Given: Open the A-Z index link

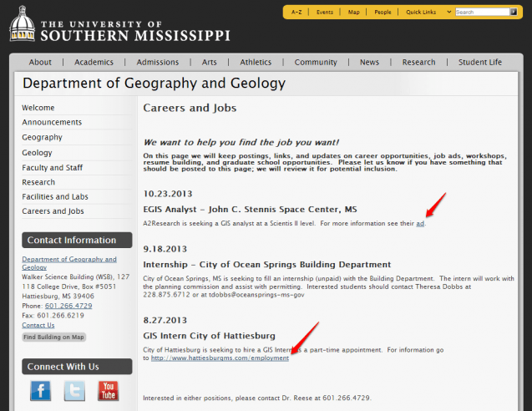Looking at the screenshot, I should [297, 13].
